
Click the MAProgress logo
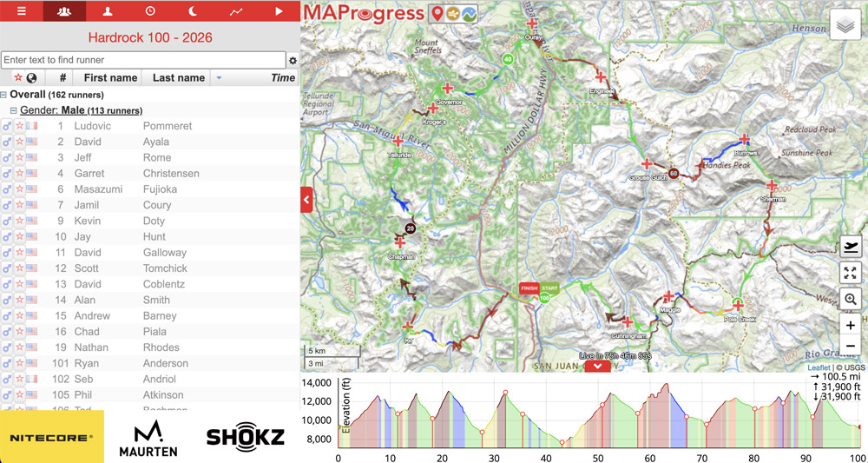click(364, 13)
